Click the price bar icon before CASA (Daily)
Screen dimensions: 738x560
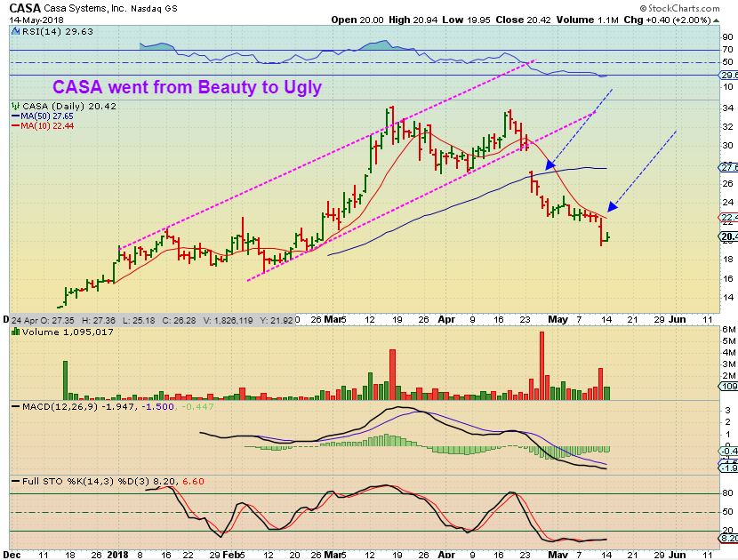[x=15, y=107]
